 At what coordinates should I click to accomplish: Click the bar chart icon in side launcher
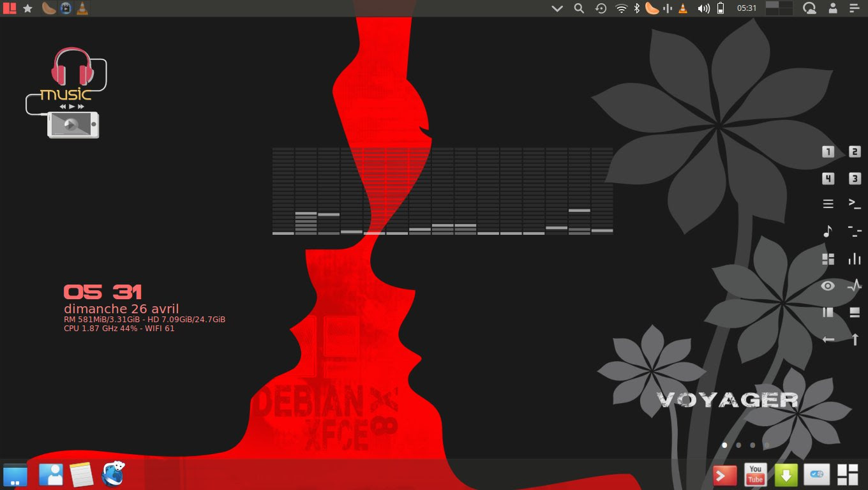855,258
